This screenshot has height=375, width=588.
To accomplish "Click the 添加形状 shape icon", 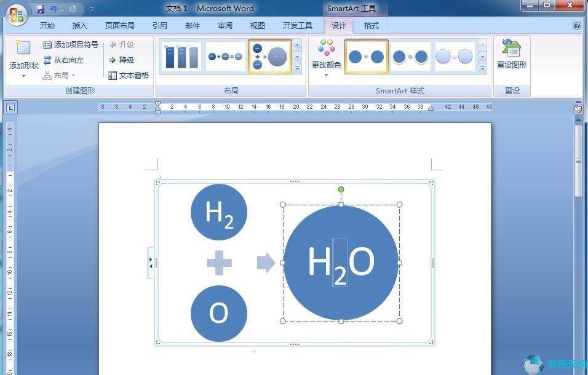I will (x=23, y=47).
